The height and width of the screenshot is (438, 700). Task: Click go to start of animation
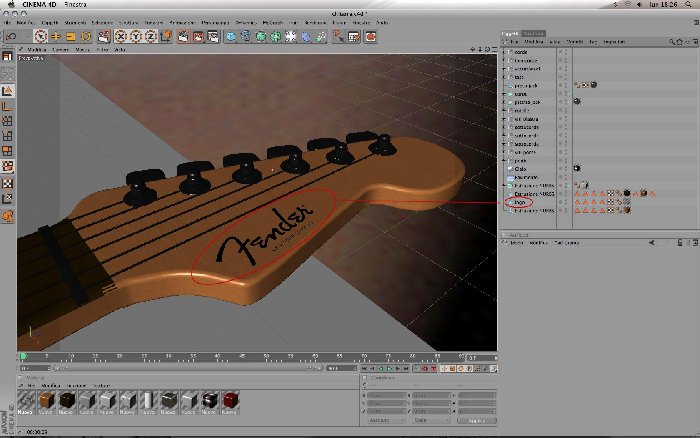pyautogui.click(x=364, y=368)
